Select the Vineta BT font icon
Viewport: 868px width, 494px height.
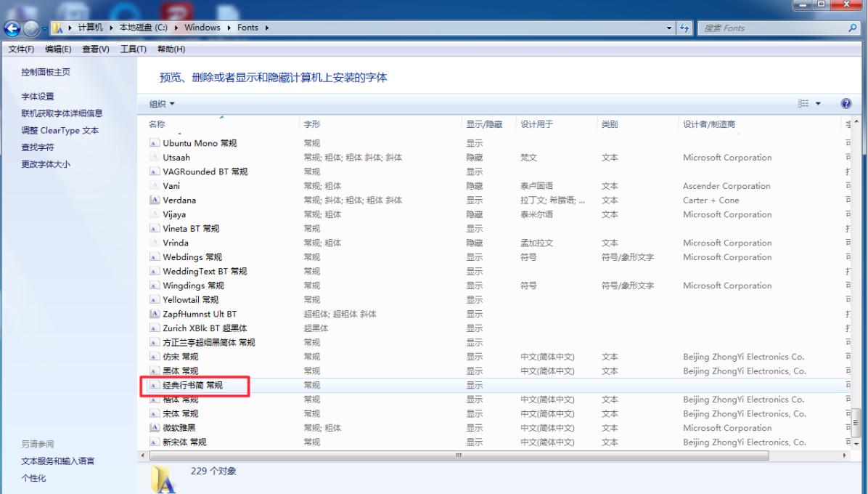[155, 228]
